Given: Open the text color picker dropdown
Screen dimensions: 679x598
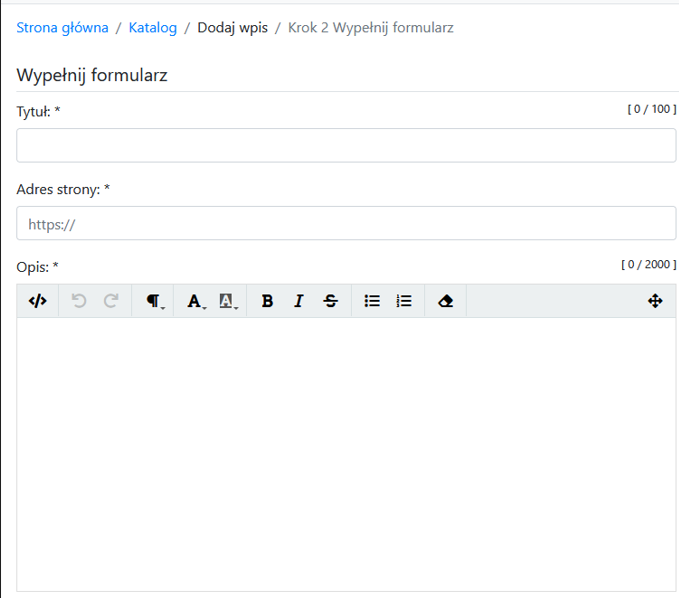Looking at the screenshot, I should 195,301.
